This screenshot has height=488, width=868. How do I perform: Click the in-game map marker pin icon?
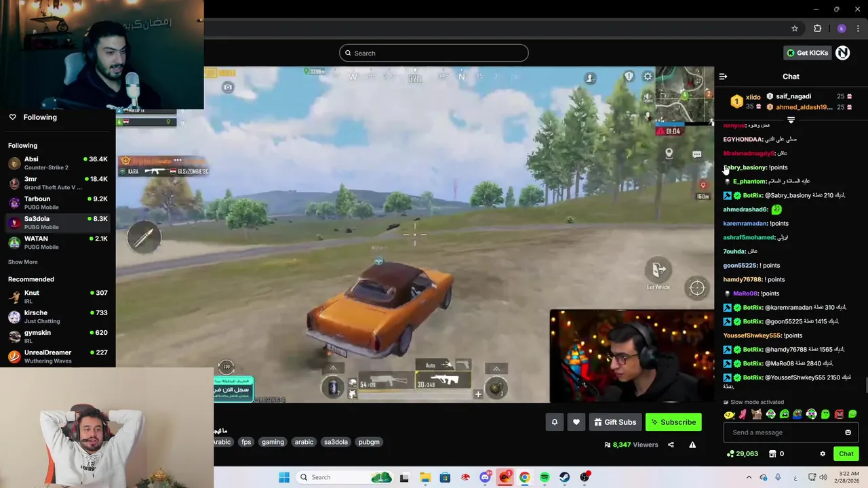click(669, 153)
